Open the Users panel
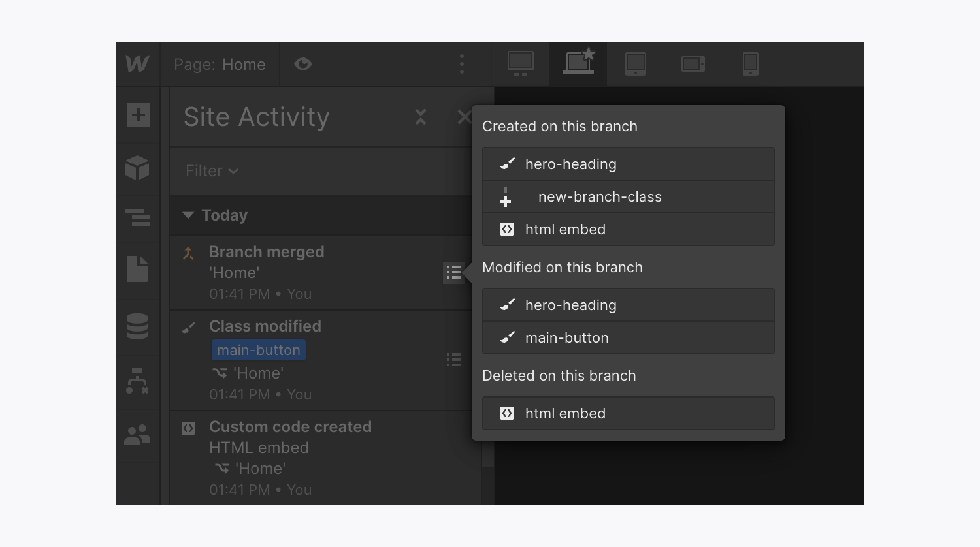The image size is (980, 547). click(x=138, y=435)
